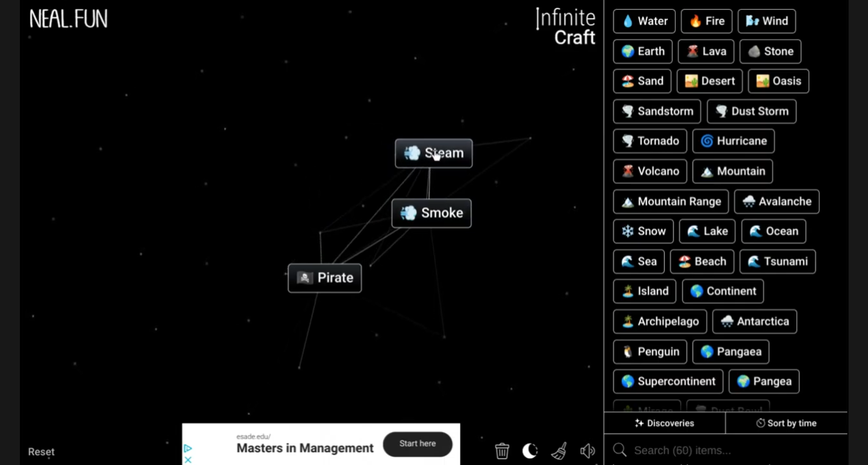Click the Masters in Management ad text

point(305,448)
